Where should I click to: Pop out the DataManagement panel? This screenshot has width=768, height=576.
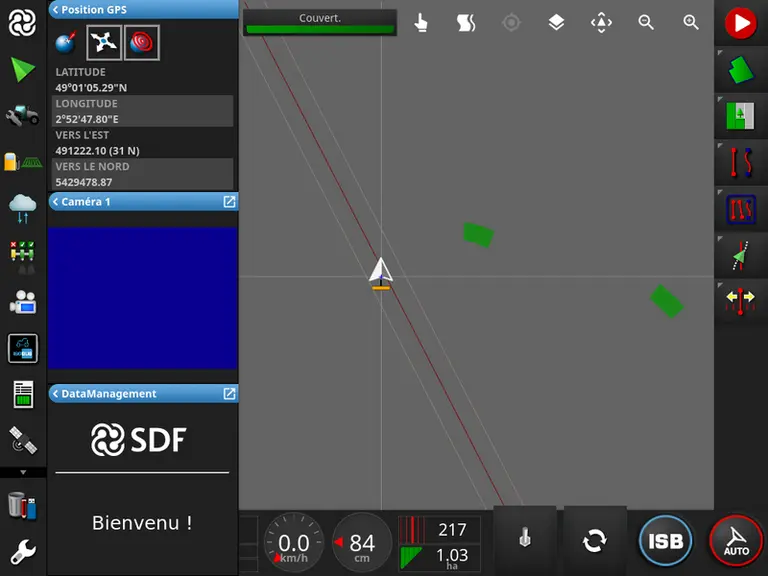pos(229,394)
